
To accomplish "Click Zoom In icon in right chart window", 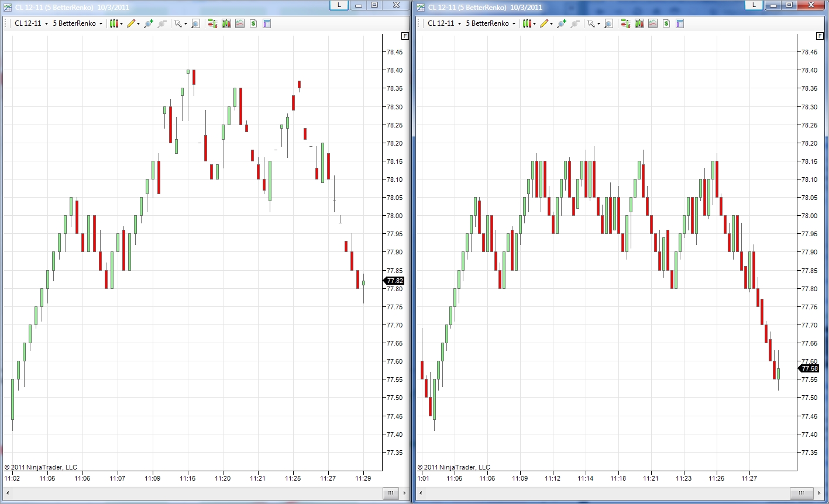I will (562, 23).
